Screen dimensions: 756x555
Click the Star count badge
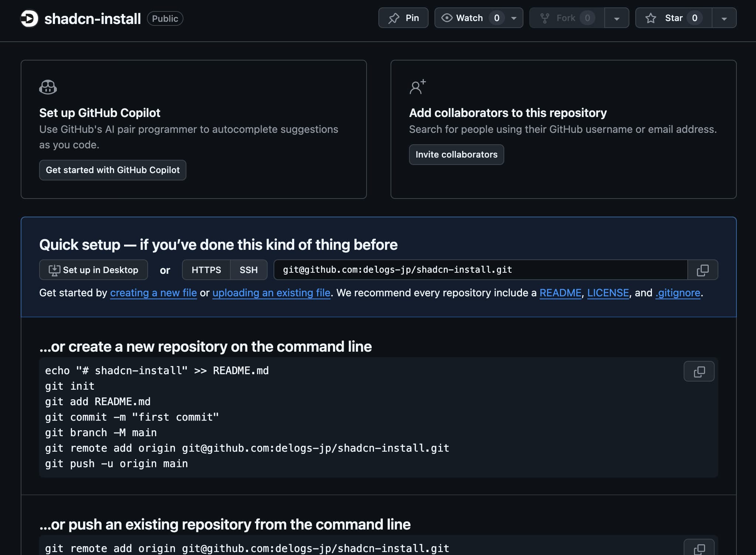click(695, 18)
